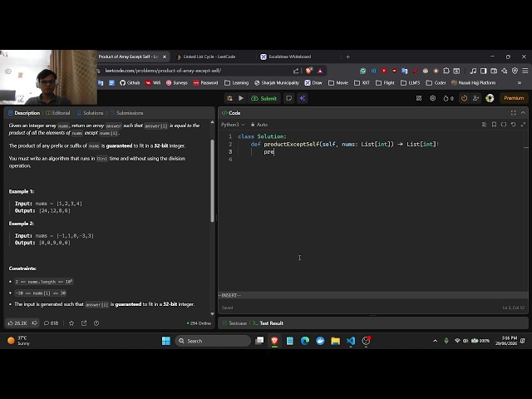Collapse the Code panel chevron
Image resolution: width=532 pixels, height=399 pixels.
coord(523,113)
